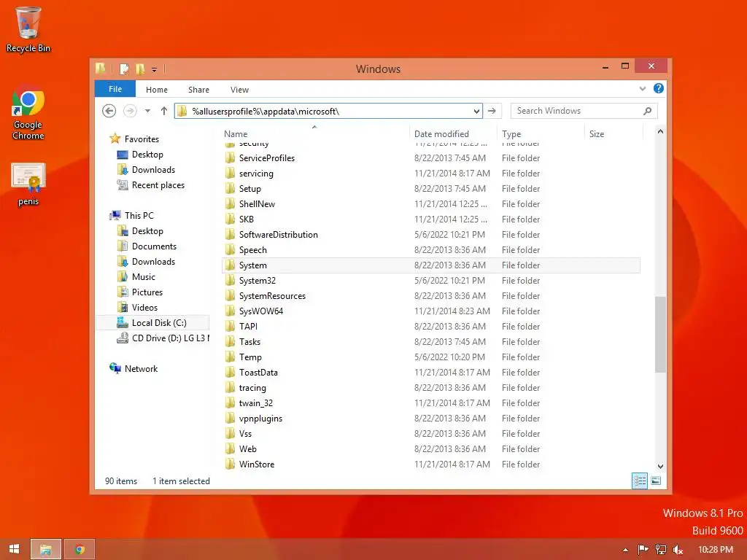
Task: Open Recent places in the sidebar
Action: click(x=158, y=184)
